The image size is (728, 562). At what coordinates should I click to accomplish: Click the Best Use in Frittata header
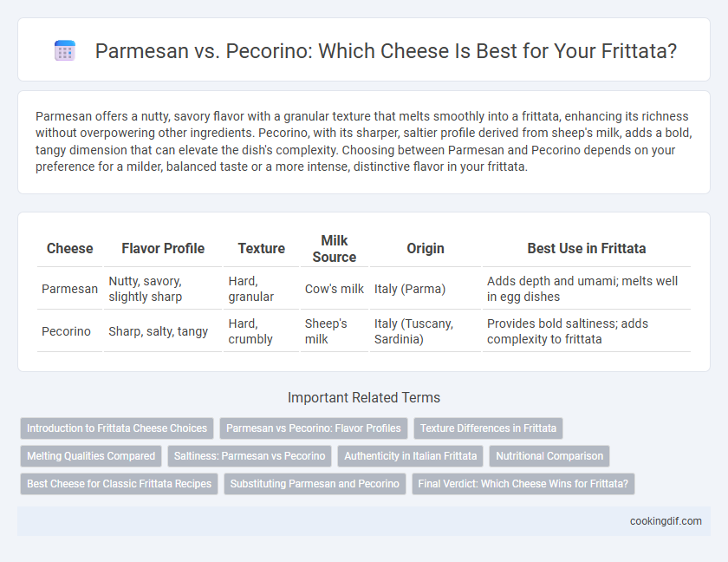coord(587,249)
